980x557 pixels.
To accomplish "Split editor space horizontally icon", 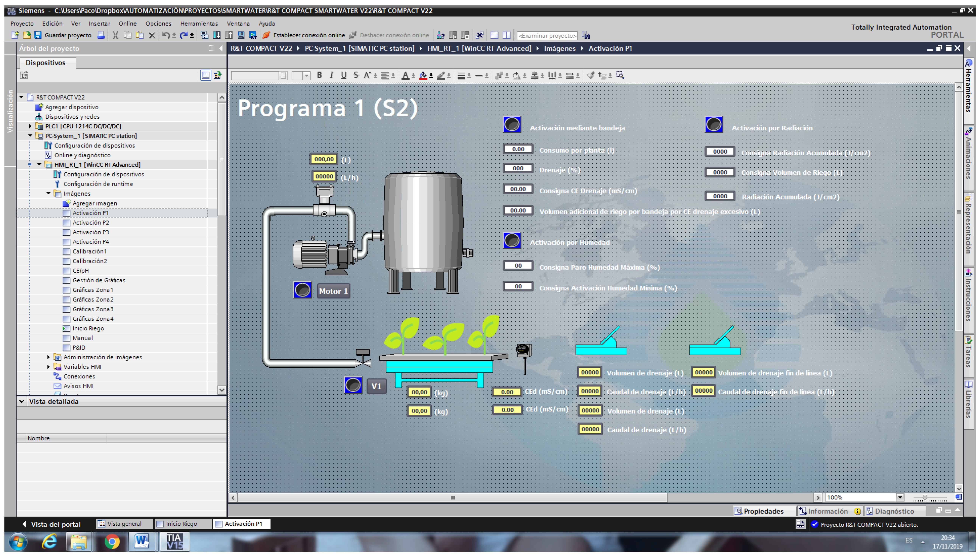I will 494,35.
